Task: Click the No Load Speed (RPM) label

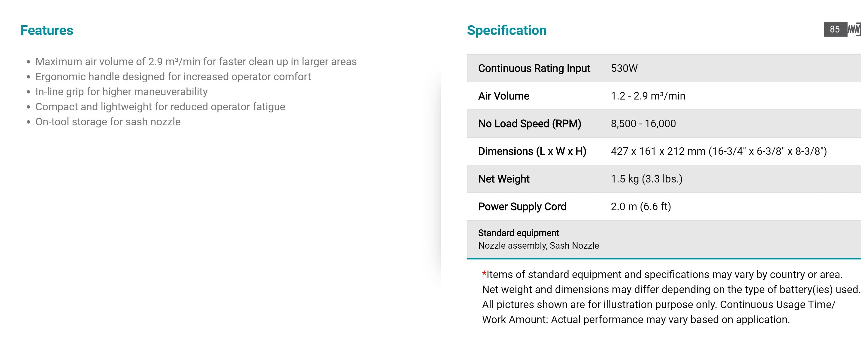Action: pos(529,124)
